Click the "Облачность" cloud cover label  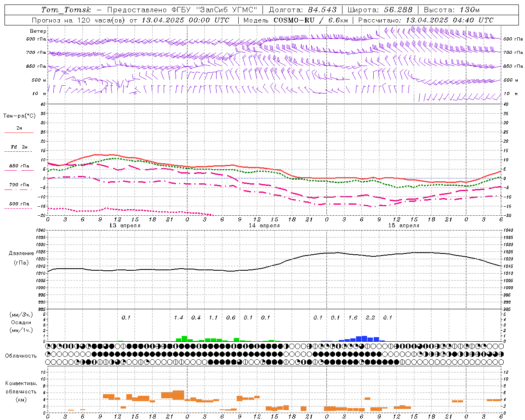point(21,356)
